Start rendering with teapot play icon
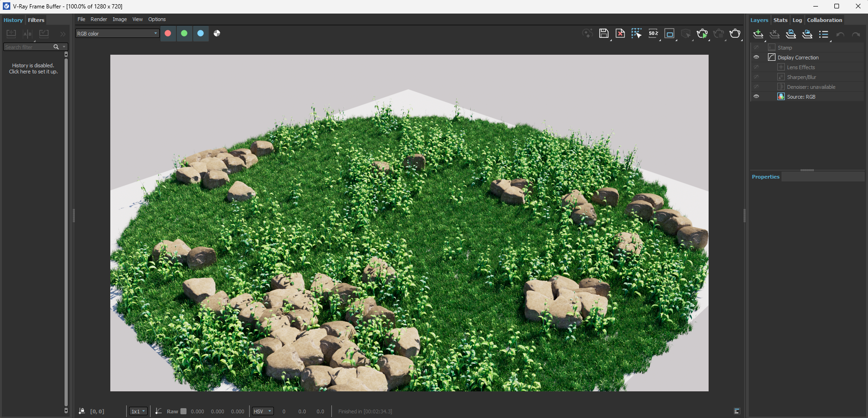The image size is (868, 418). pyautogui.click(x=702, y=34)
